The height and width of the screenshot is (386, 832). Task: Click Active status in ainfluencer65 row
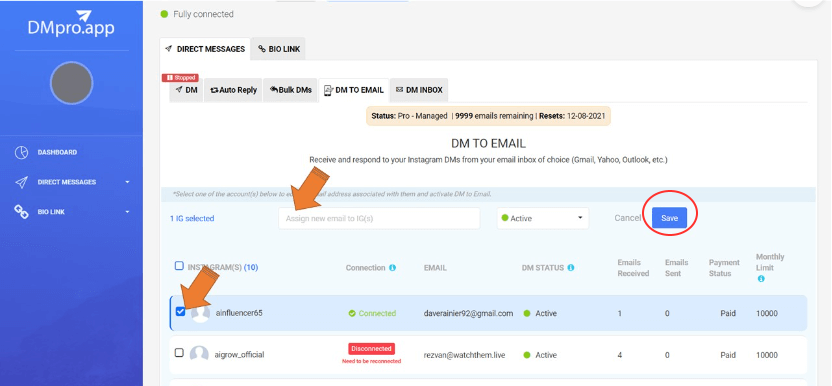540,313
